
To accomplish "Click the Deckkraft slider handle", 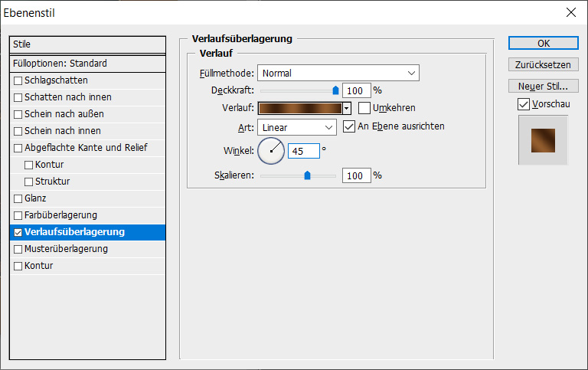I will (335, 90).
